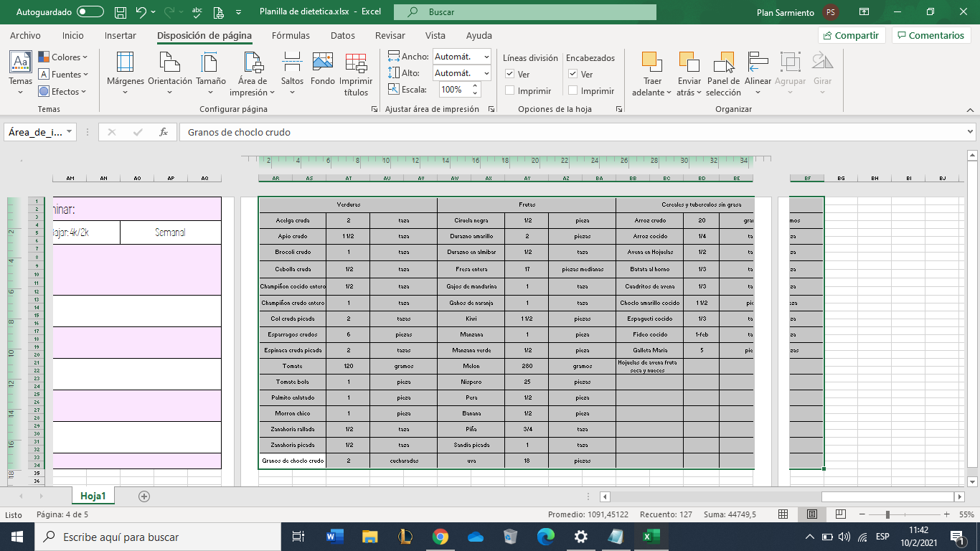Click the Enviar atrás button
The image size is (980, 551).
pyautogui.click(x=689, y=73)
